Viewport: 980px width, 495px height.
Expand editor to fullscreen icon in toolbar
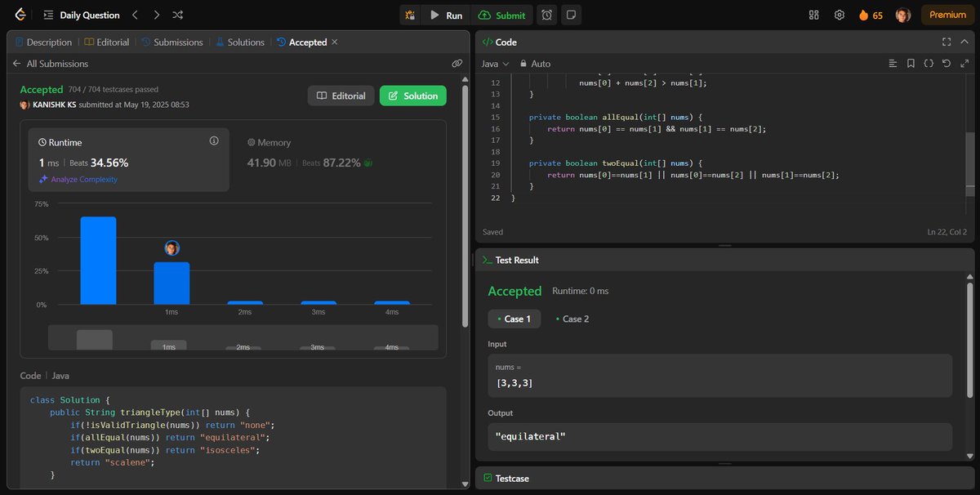[964, 63]
